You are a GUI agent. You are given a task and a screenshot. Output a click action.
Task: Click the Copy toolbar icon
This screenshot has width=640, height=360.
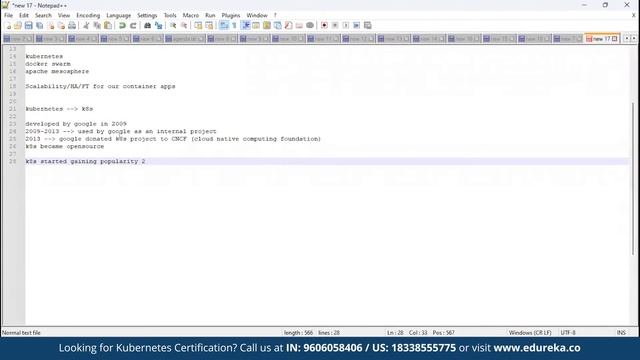pyautogui.click(x=97, y=25)
